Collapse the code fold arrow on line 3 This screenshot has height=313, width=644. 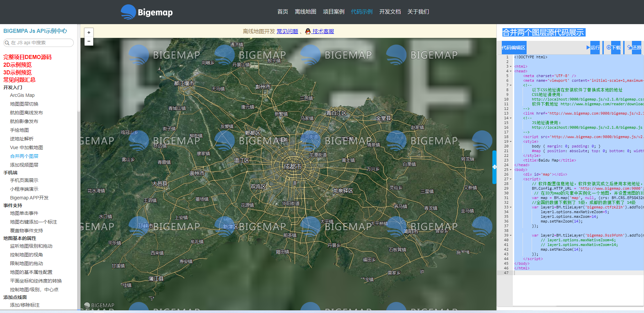pyautogui.click(x=511, y=66)
